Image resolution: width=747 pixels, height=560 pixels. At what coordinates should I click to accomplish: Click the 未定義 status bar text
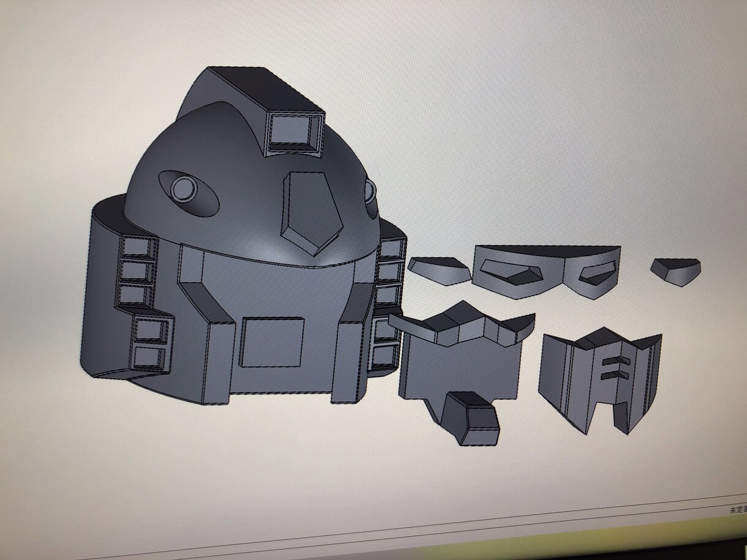coord(737,510)
